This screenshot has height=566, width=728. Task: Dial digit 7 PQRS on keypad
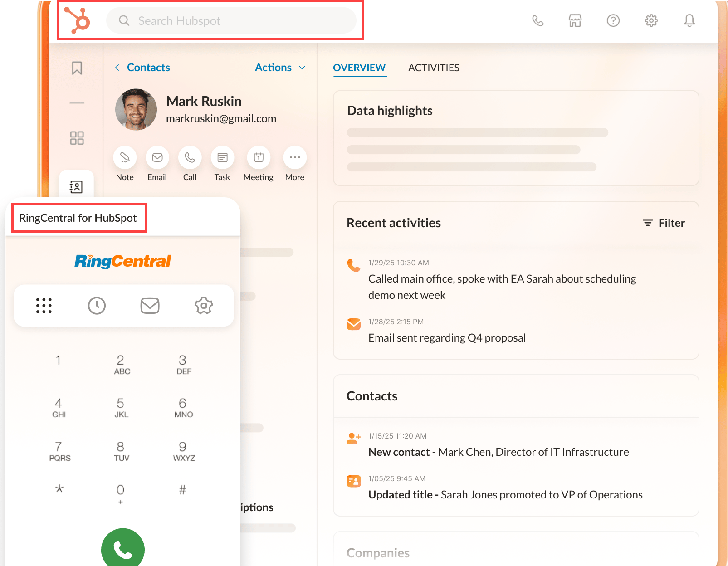click(59, 451)
